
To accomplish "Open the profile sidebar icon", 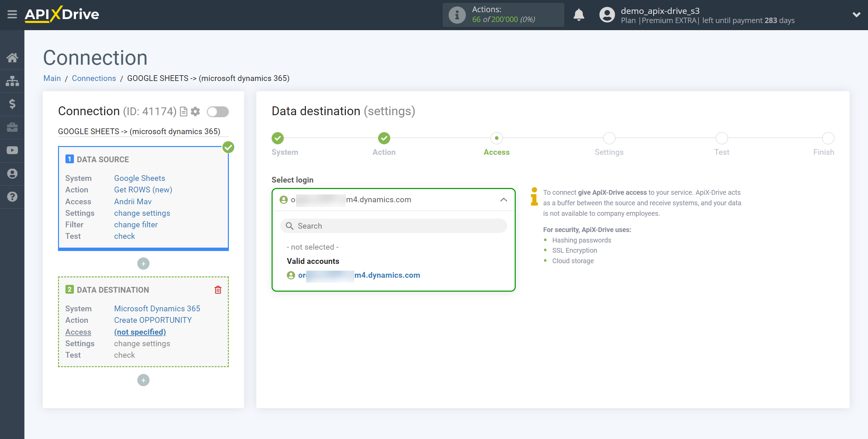I will pos(12,174).
